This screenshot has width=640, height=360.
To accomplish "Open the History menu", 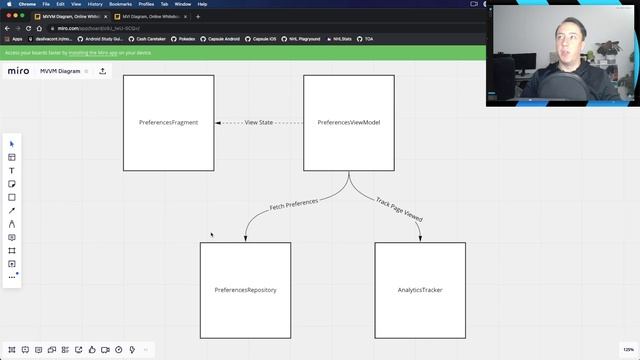I will [x=95, y=4].
